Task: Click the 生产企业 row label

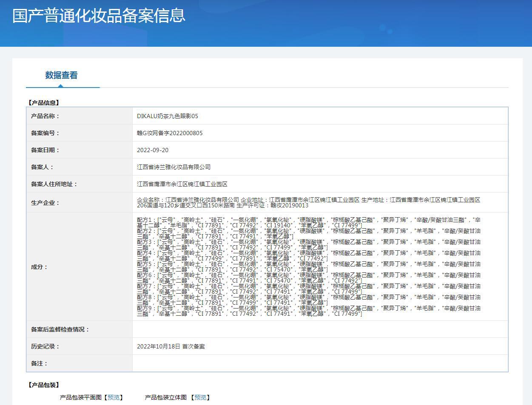Action: click(45, 203)
